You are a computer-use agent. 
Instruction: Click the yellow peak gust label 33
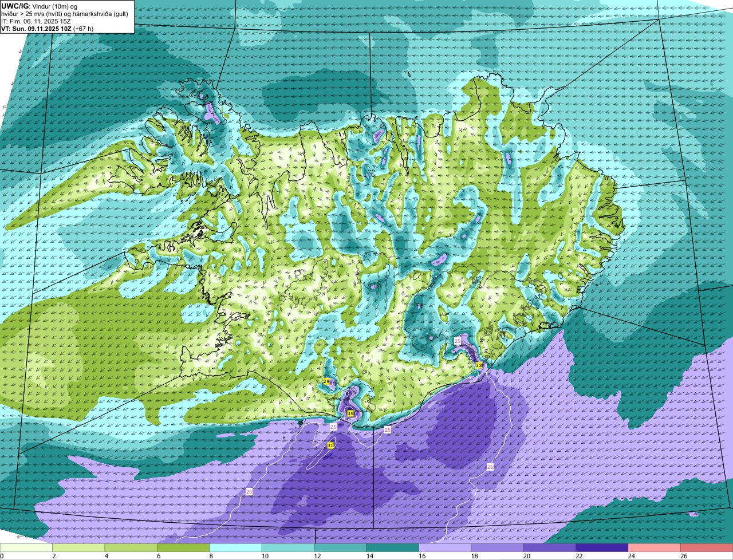(x=479, y=365)
